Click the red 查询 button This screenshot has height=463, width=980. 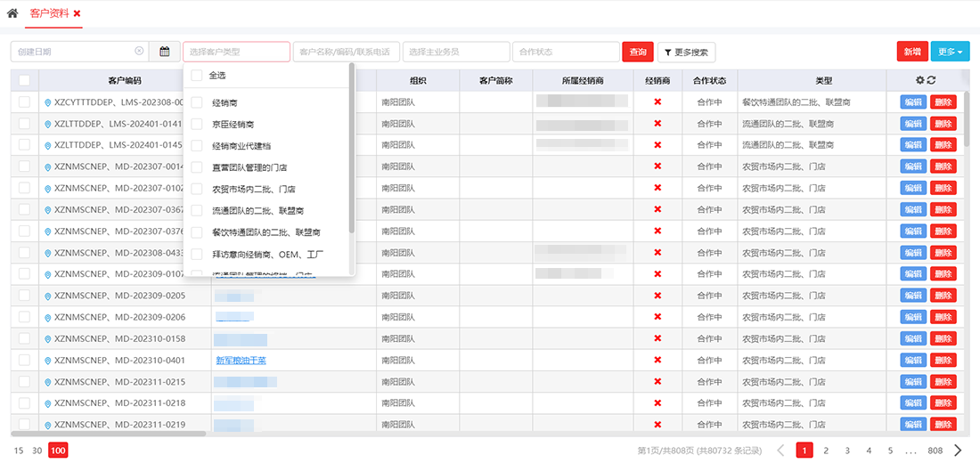[x=637, y=52]
